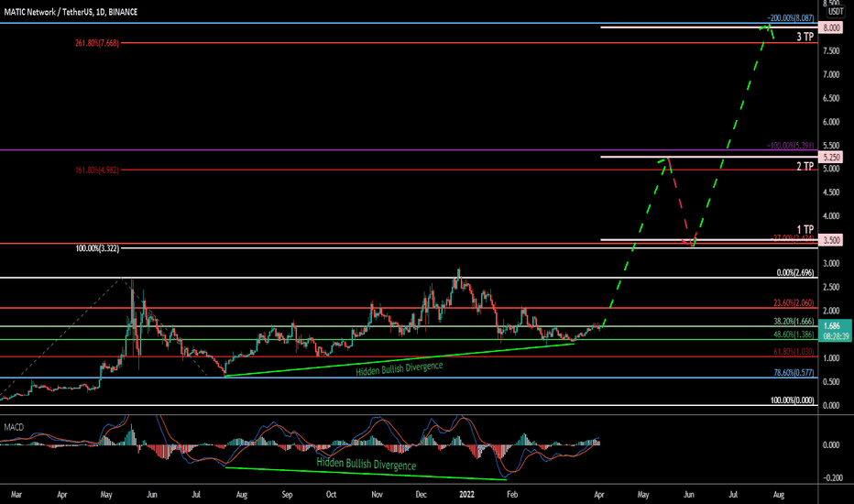The image size is (854, 504).
Task: Select the 261.80%(7.668) Fibonacci label
Action: pyautogui.click(x=97, y=43)
